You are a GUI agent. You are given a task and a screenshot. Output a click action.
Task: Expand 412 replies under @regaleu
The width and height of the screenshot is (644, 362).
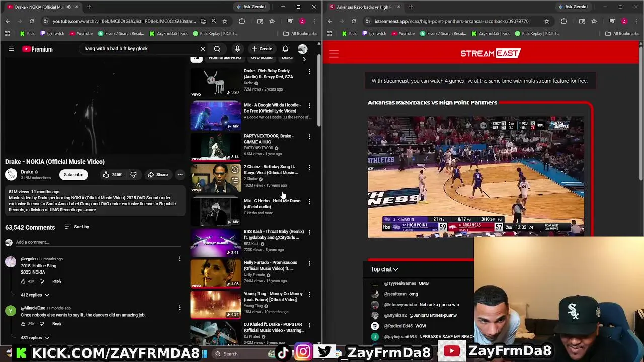[x=35, y=295]
